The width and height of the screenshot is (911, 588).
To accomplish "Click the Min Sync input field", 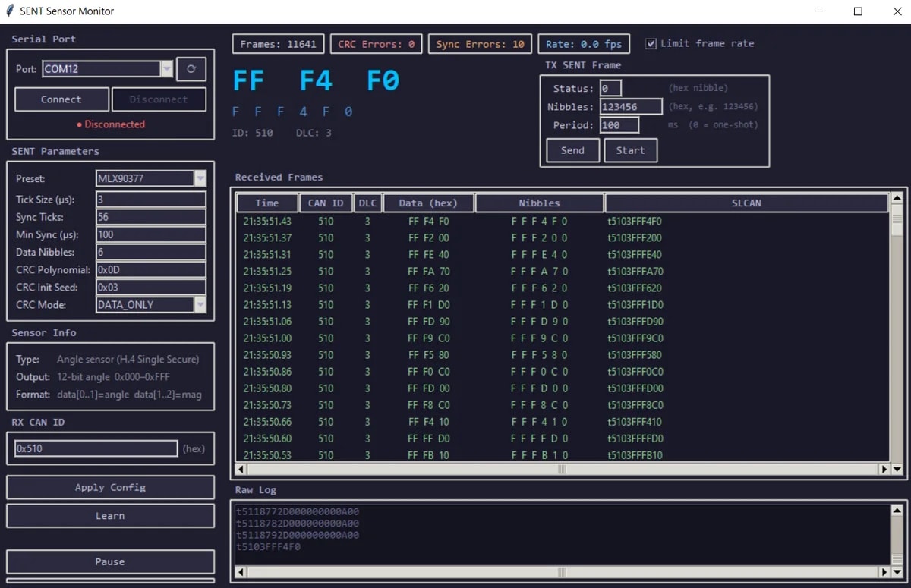I will (x=151, y=234).
